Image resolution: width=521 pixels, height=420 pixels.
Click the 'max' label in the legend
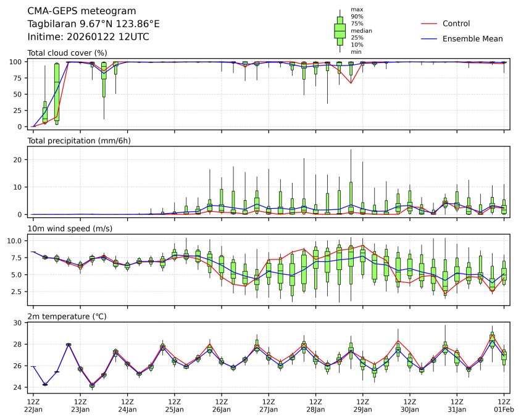click(356, 9)
